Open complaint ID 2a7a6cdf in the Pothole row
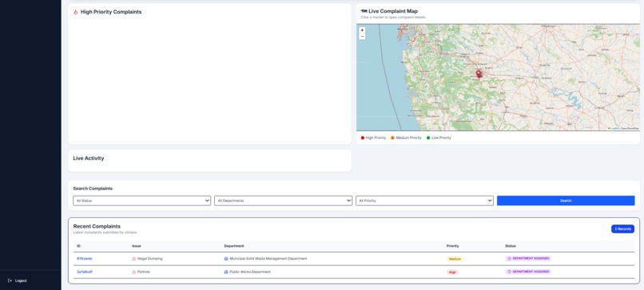The height and width of the screenshot is (290, 644). (85, 272)
